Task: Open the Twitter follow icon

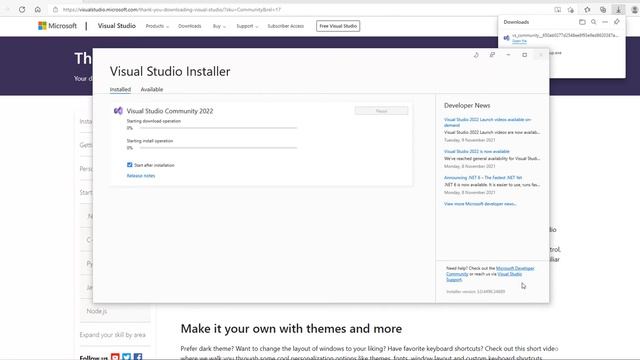Action: click(x=127, y=357)
